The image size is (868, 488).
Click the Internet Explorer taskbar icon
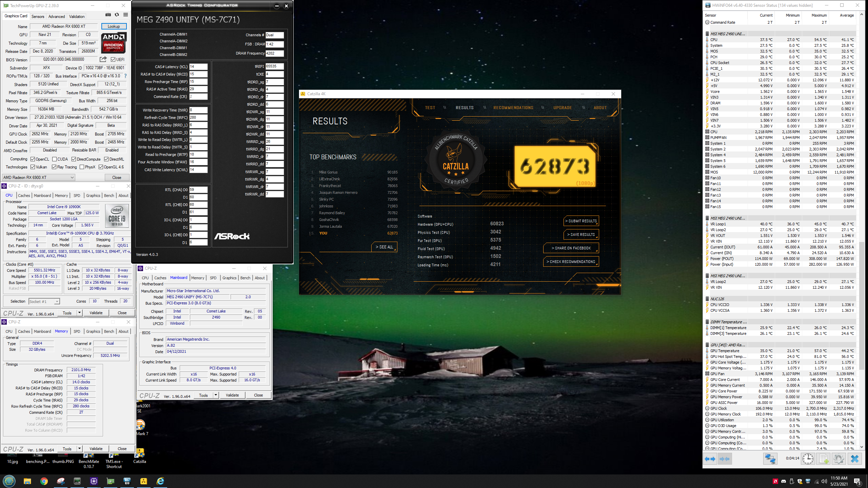point(160,481)
